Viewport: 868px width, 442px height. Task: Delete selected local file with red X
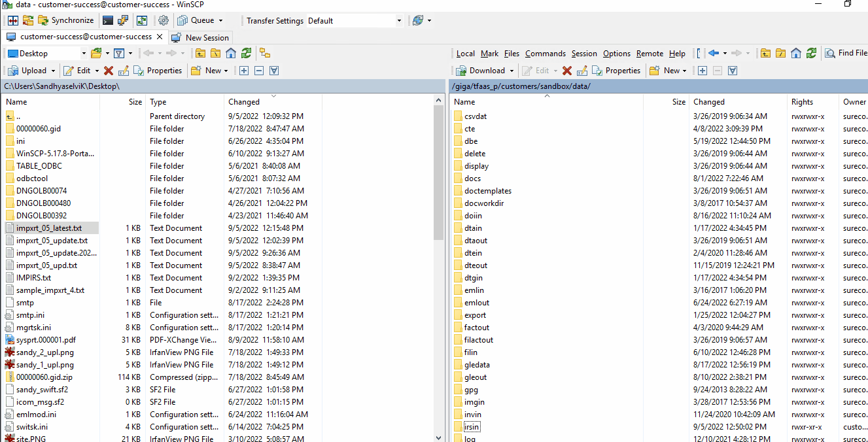(x=109, y=70)
